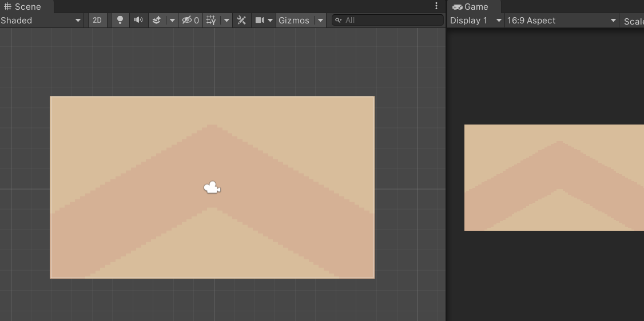Toggle Gizmos in the Scene view

click(295, 20)
